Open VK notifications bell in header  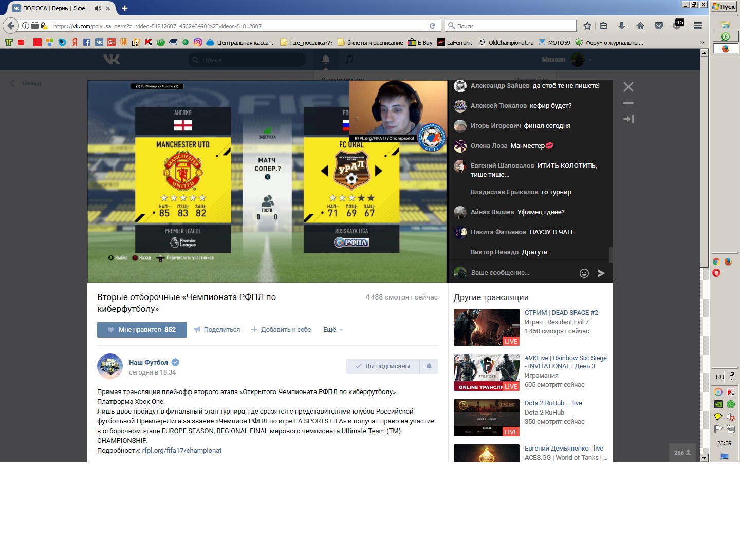325,60
